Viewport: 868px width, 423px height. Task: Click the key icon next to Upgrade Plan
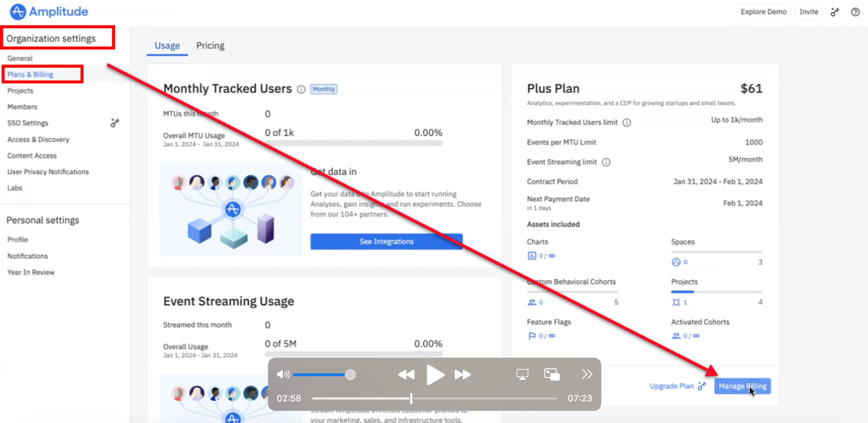pyautogui.click(x=702, y=386)
